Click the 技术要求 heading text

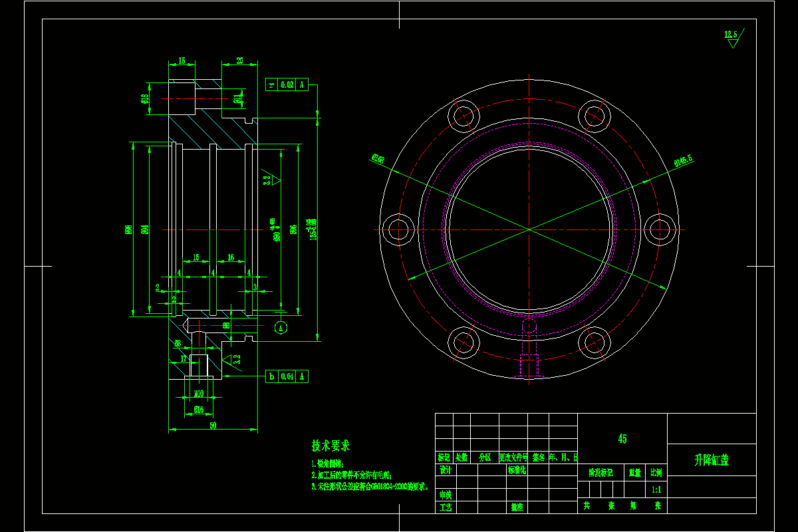point(331,446)
